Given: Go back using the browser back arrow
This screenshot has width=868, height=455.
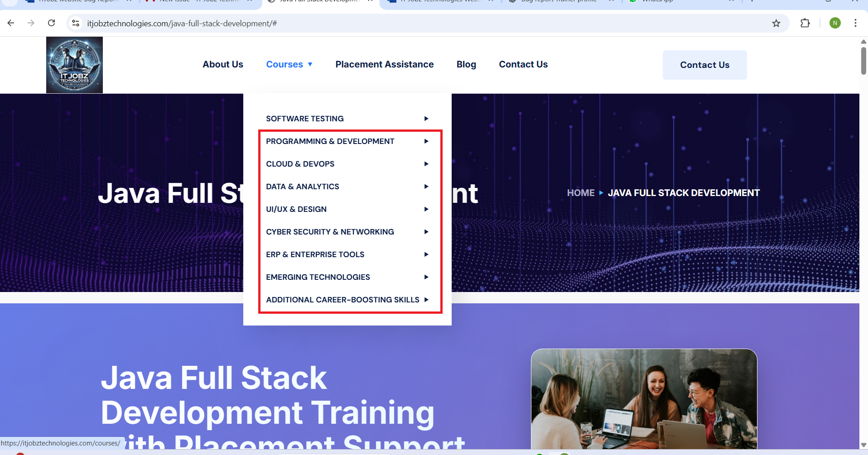Looking at the screenshot, I should tap(11, 23).
